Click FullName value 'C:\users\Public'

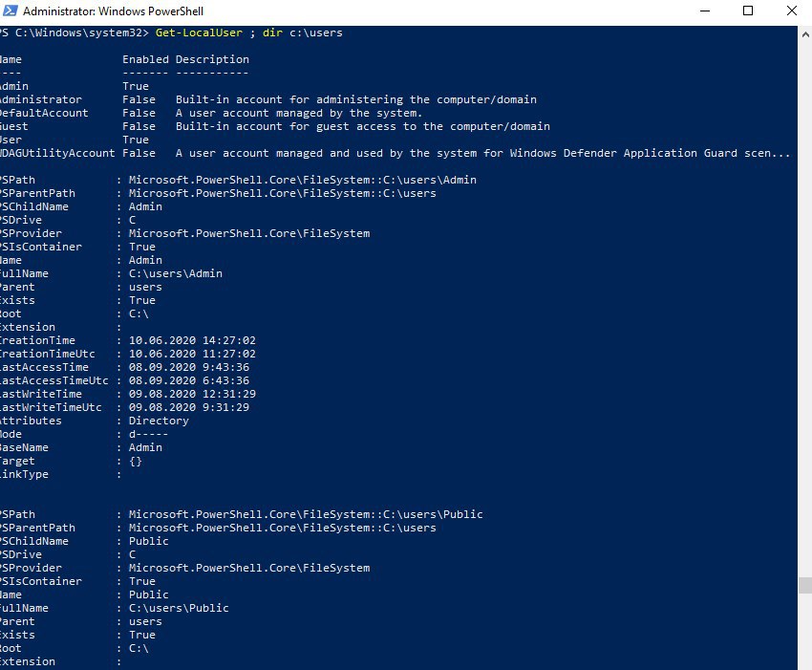[179, 608]
